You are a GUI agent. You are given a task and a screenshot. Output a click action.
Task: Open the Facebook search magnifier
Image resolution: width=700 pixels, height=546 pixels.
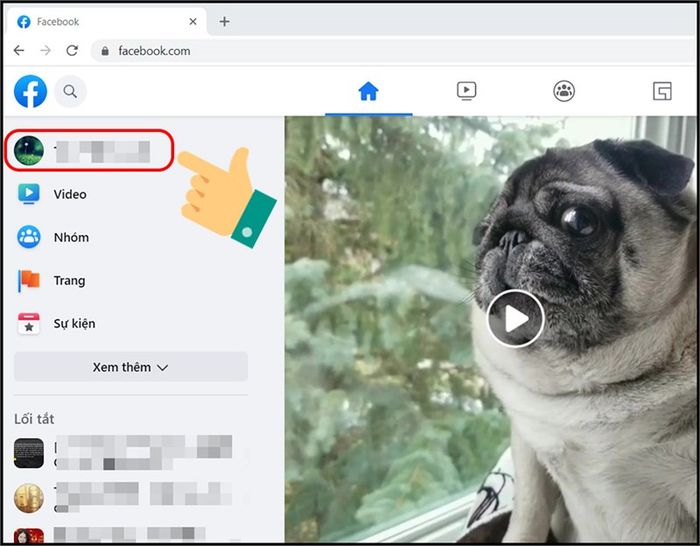(x=70, y=92)
